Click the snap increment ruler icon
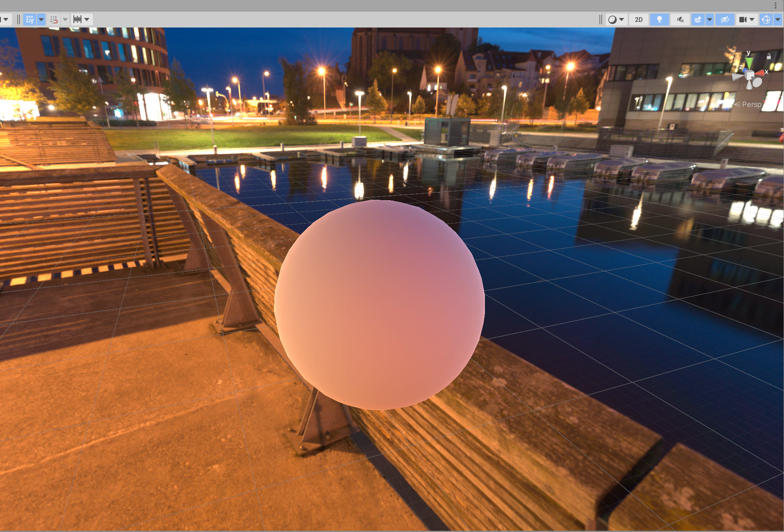 [77, 19]
